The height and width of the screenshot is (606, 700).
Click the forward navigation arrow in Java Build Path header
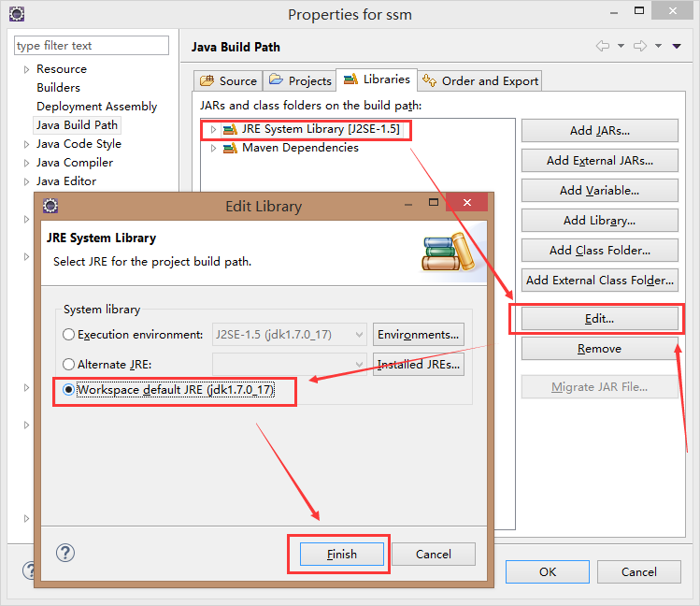coord(640,46)
